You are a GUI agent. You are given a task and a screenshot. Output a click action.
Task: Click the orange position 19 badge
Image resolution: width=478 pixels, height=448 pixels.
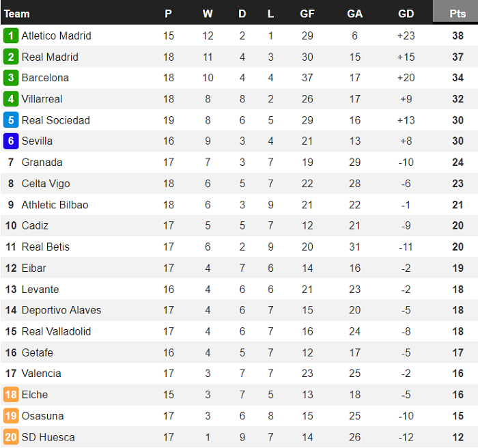click(x=10, y=416)
